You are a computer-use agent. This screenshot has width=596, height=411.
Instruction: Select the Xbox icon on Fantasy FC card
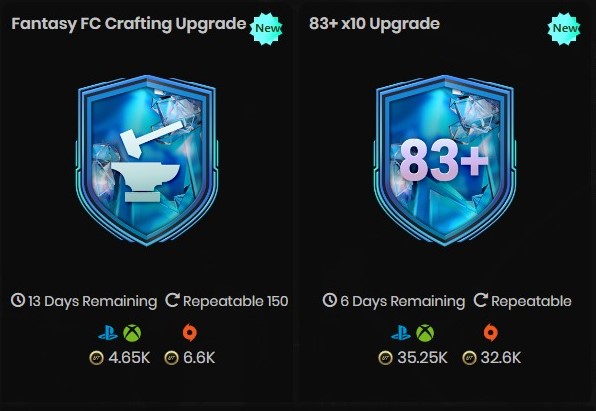click(132, 333)
